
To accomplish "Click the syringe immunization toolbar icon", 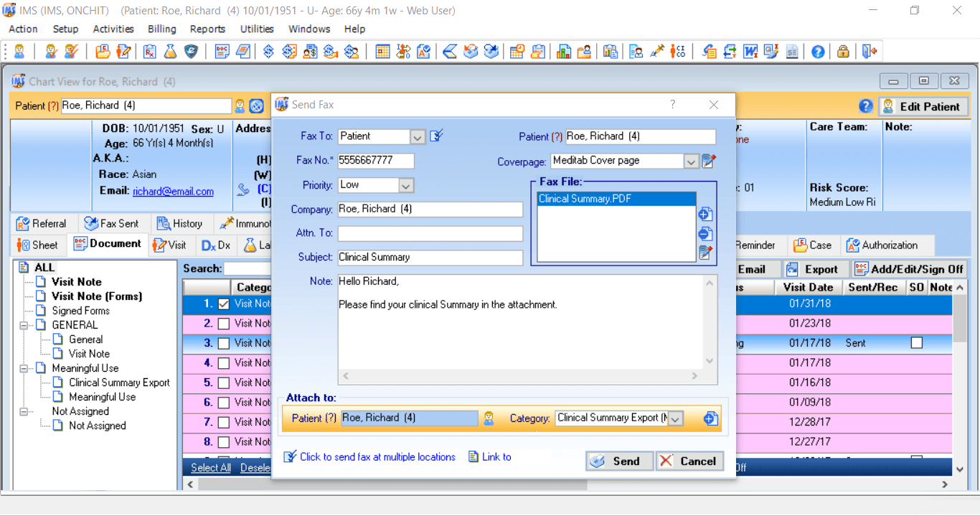I will click(x=657, y=52).
